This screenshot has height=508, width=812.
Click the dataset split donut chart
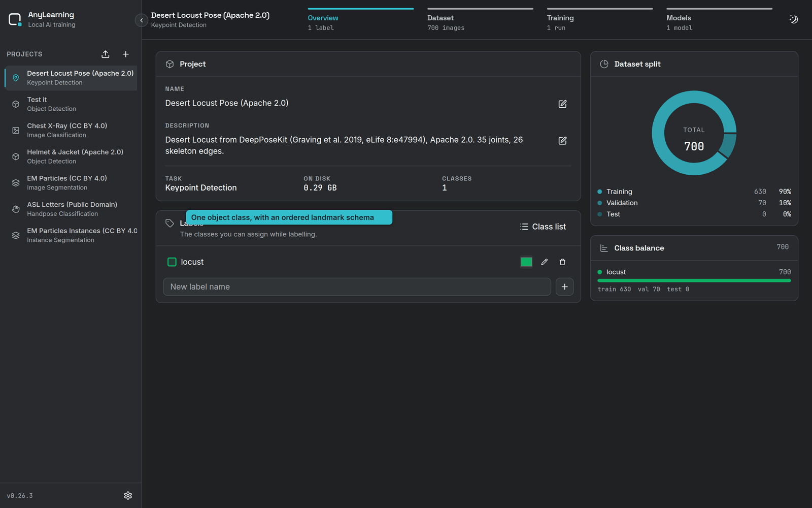point(694,133)
